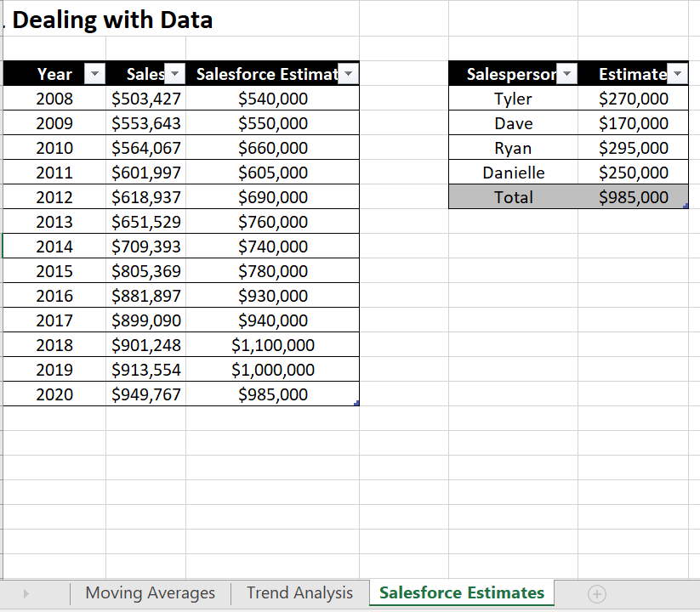Switch to the Moving Averages sheet tab

[x=150, y=593]
